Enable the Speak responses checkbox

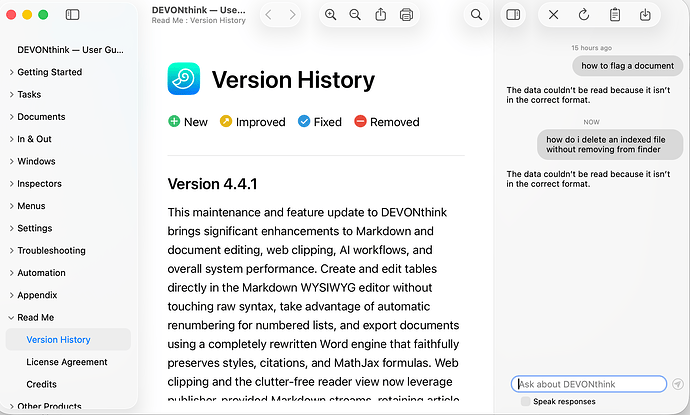pos(525,401)
